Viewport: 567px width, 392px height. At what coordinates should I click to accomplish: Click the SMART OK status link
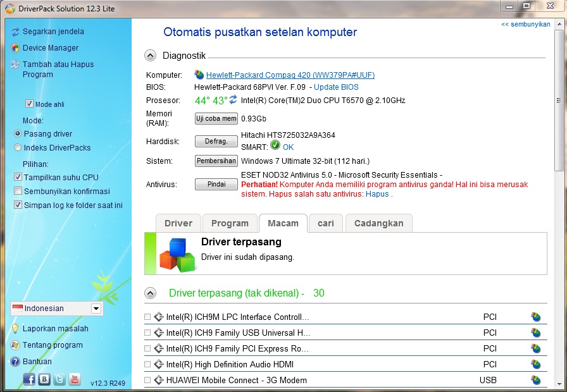point(288,147)
